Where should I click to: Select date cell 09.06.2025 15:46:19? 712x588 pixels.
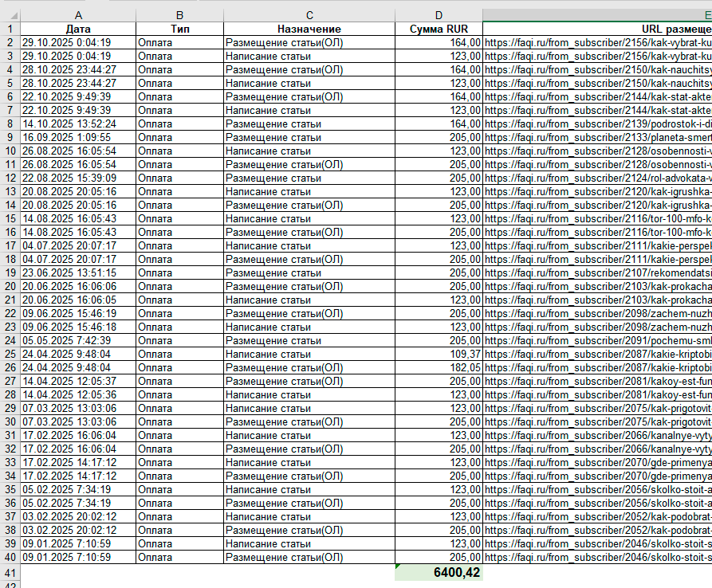(78, 313)
